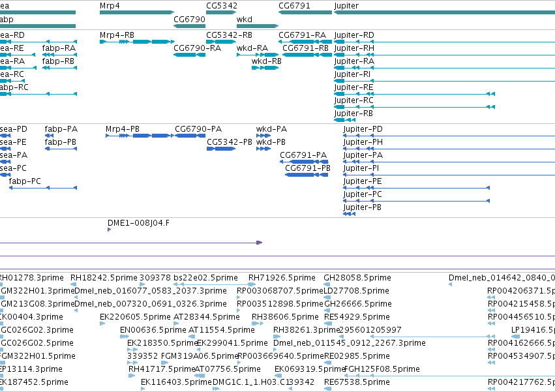Click the Jupiter-RA transcript label
The image size is (555, 392).
coord(354,61)
